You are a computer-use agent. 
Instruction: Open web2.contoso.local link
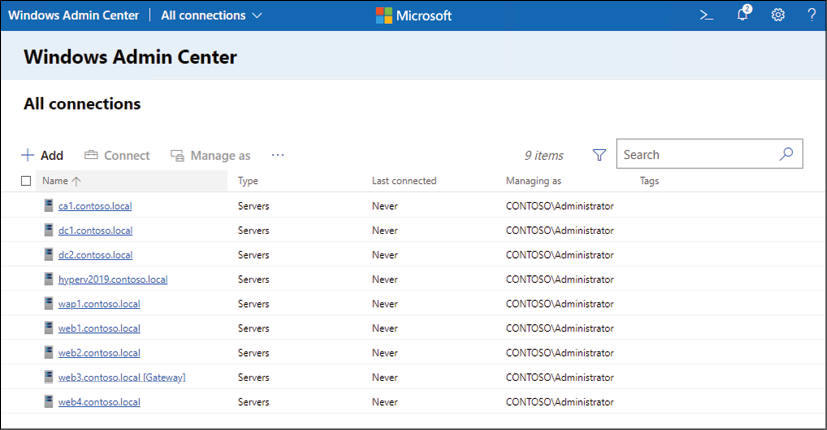99,352
